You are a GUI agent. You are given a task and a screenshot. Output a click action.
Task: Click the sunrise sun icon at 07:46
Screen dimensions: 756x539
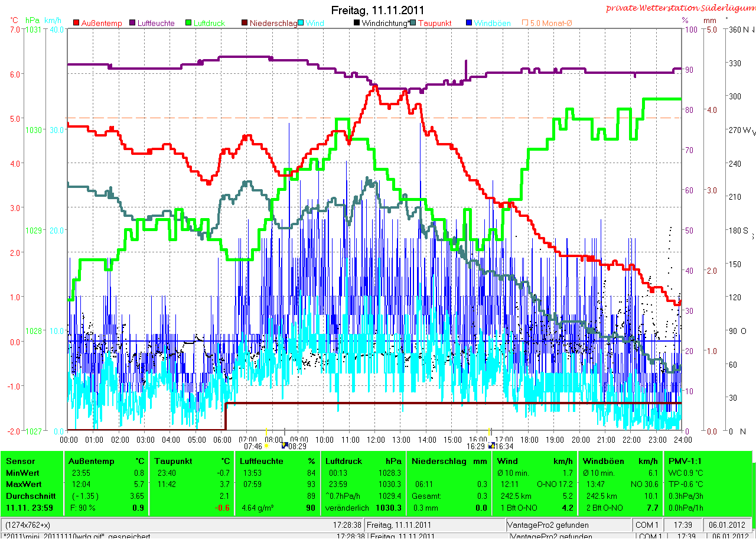click(x=266, y=446)
